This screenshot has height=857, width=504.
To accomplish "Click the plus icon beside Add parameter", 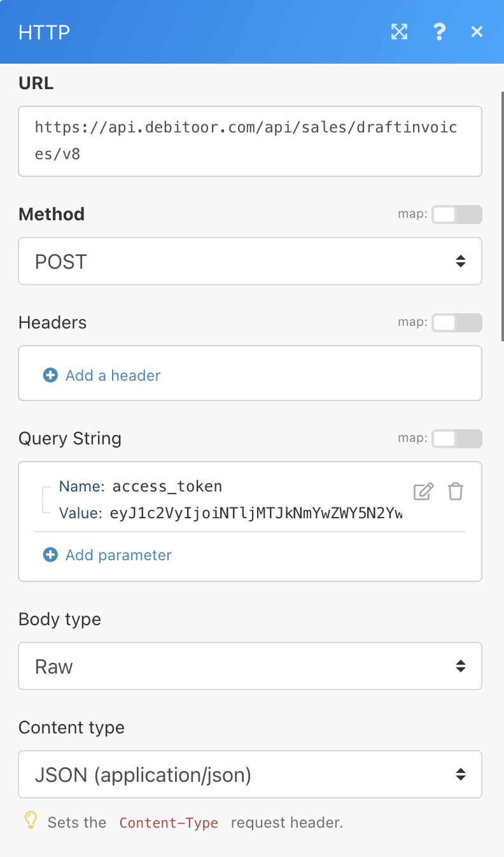I will 50,555.
